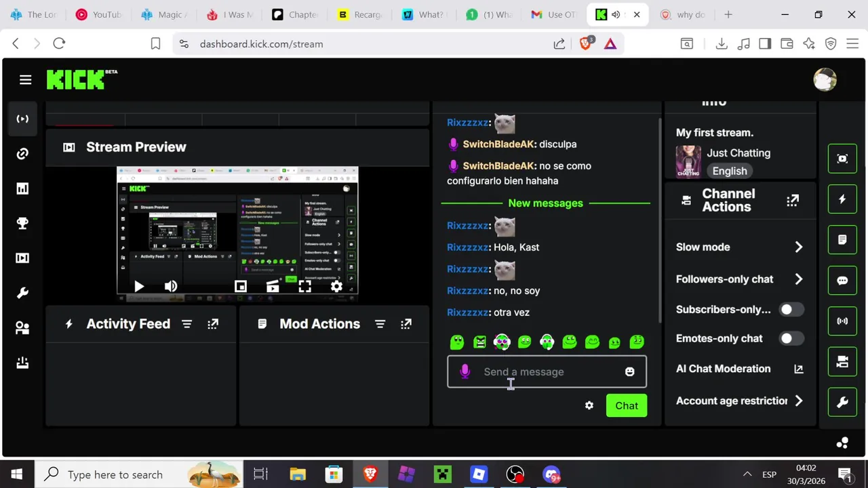Viewport: 868px width, 488px height.
Task: Click the Chat send button
Action: point(627,405)
